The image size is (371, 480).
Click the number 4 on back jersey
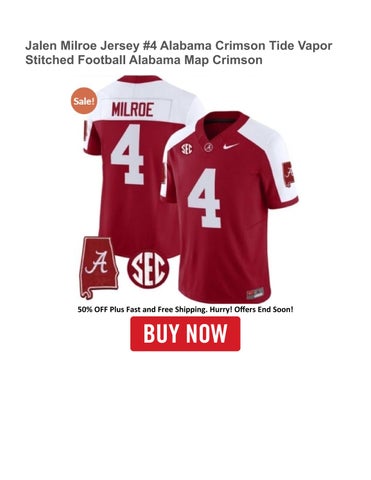point(128,154)
